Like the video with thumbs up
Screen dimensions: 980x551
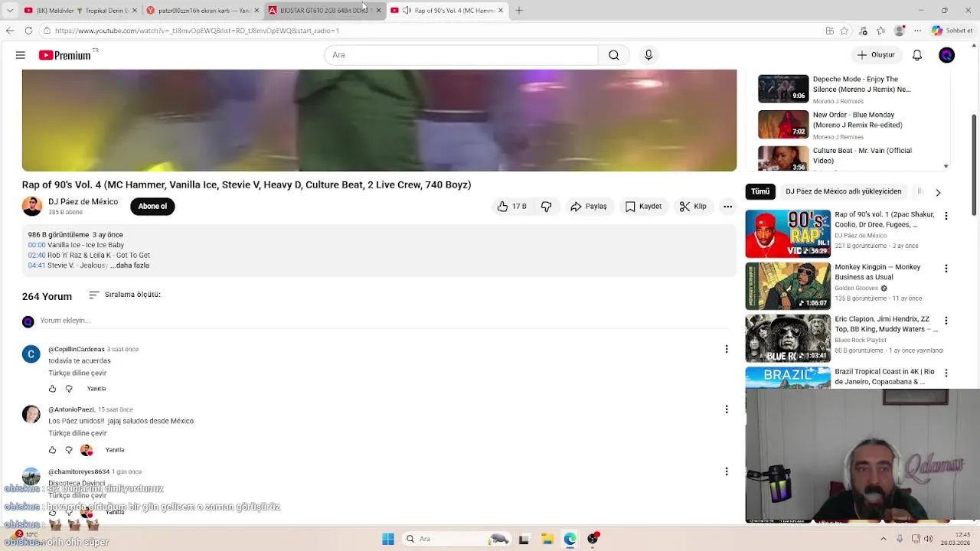(511, 207)
